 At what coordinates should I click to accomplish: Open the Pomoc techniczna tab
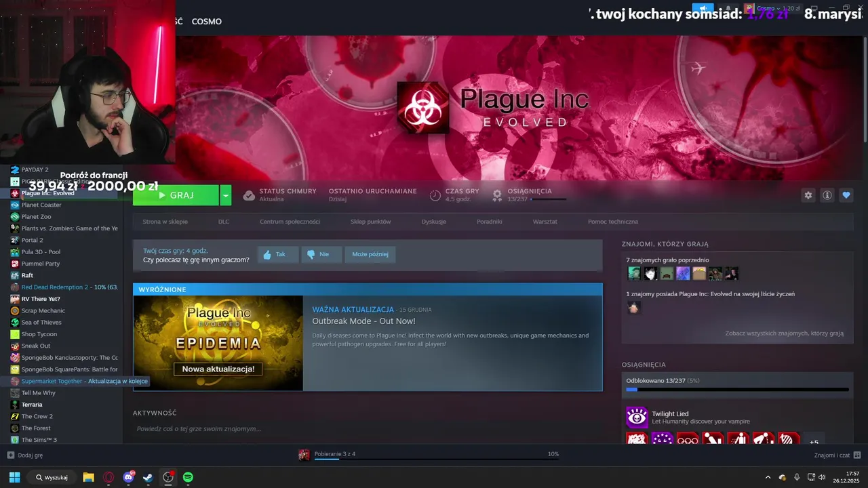pyautogui.click(x=613, y=222)
